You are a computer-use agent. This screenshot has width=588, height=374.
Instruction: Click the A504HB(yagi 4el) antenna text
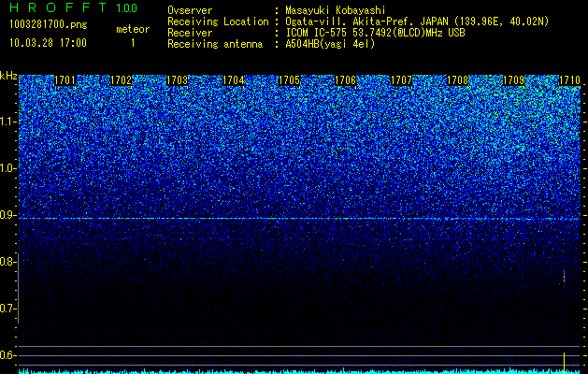[330, 44]
